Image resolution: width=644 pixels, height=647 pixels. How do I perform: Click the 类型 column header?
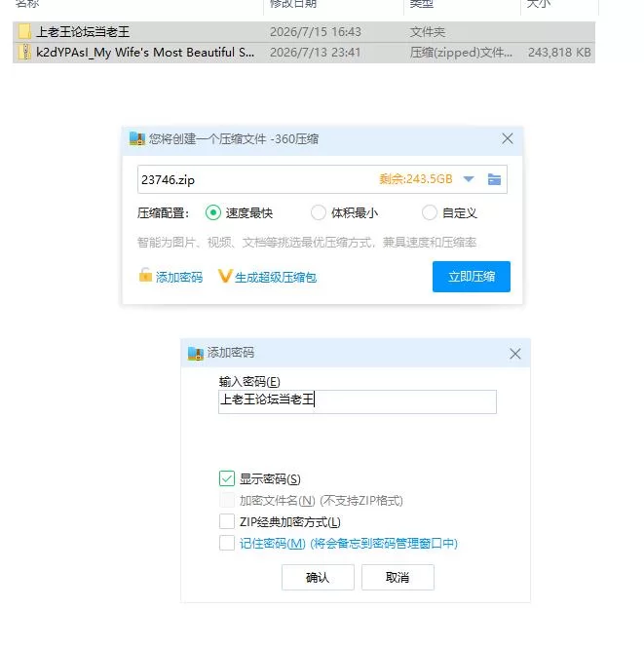point(421,4)
